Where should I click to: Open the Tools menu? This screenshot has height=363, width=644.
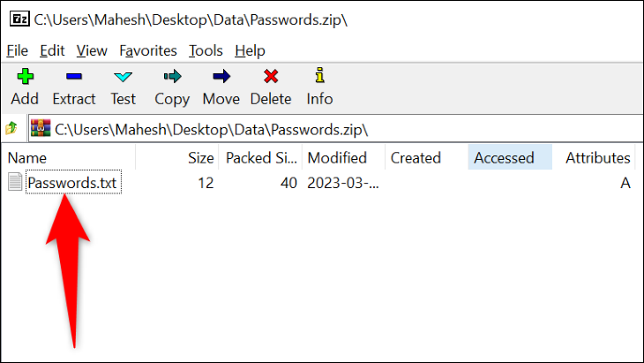click(206, 50)
